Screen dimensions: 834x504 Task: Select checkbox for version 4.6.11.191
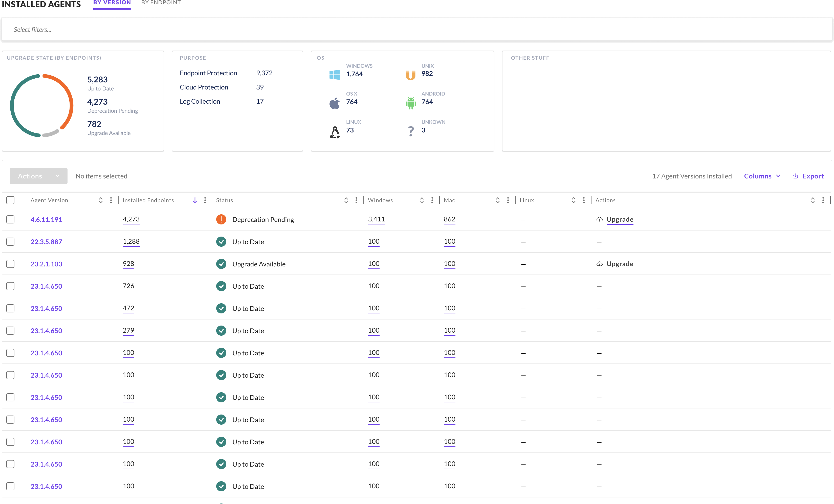(10, 220)
